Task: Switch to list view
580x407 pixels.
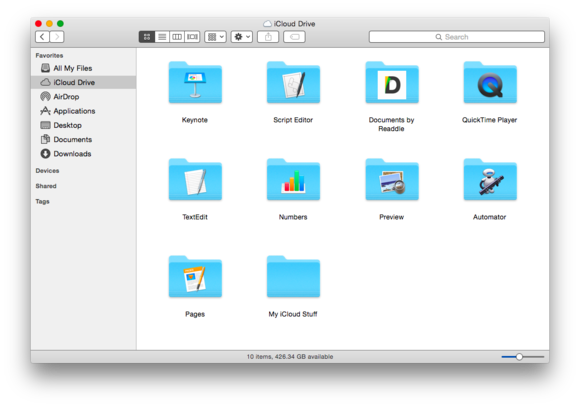Action: [x=162, y=37]
